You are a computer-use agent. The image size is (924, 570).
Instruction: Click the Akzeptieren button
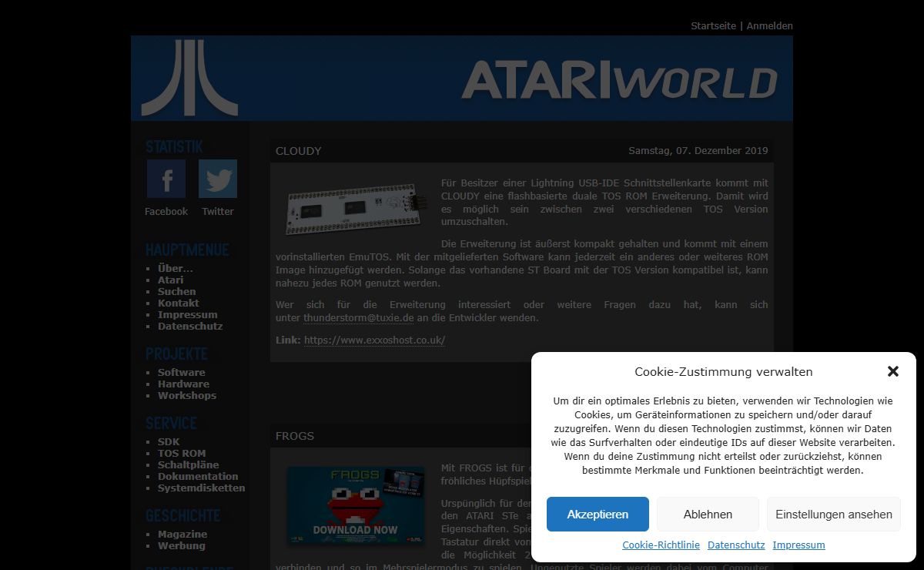(x=598, y=514)
